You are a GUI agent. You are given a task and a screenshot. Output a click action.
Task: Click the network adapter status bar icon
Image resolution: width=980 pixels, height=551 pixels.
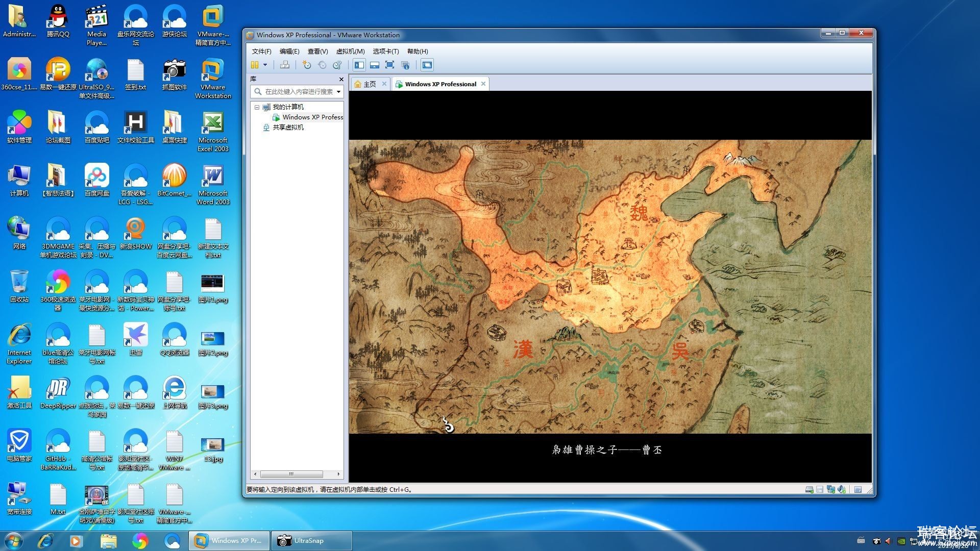coord(831,489)
